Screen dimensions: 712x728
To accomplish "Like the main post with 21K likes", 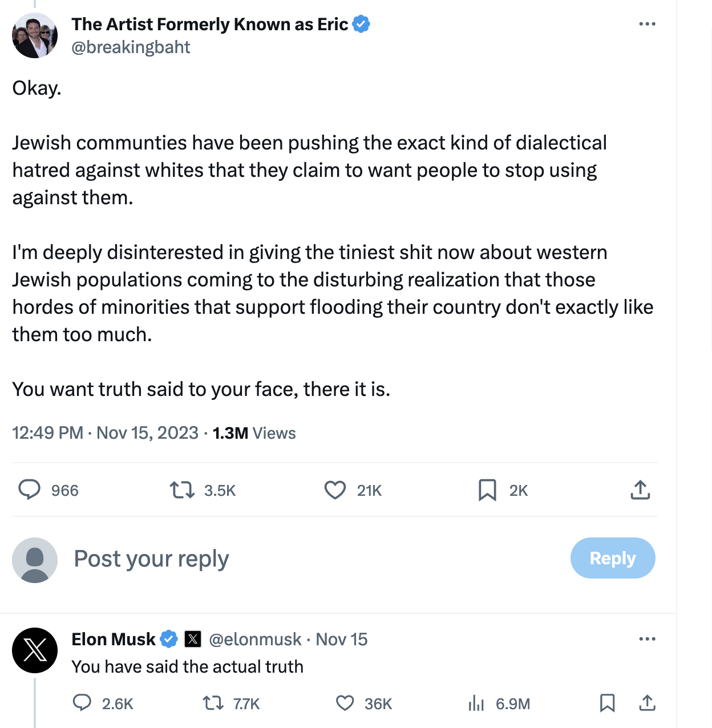I will (335, 490).
